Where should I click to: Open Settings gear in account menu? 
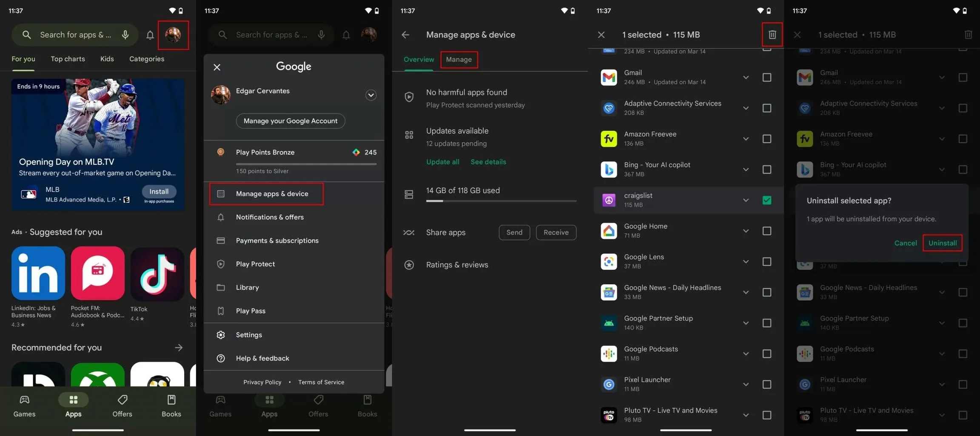pos(221,335)
